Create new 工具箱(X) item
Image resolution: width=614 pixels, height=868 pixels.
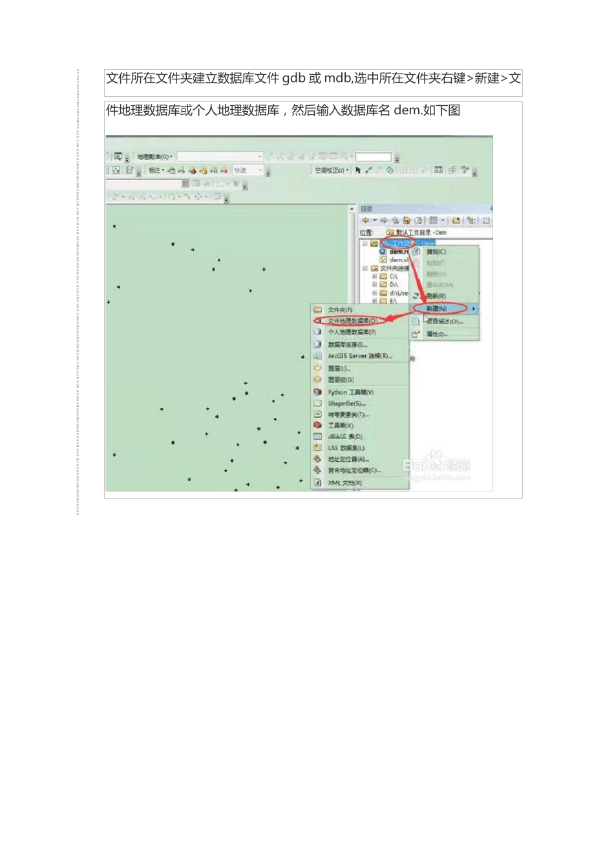(360, 426)
